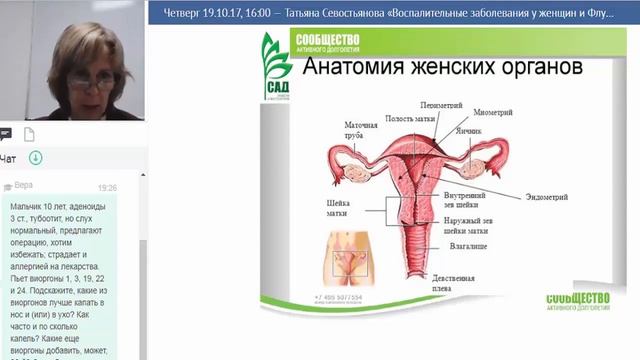
Task: Click the chat download arrow icon
Action: pyautogui.click(x=36, y=158)
